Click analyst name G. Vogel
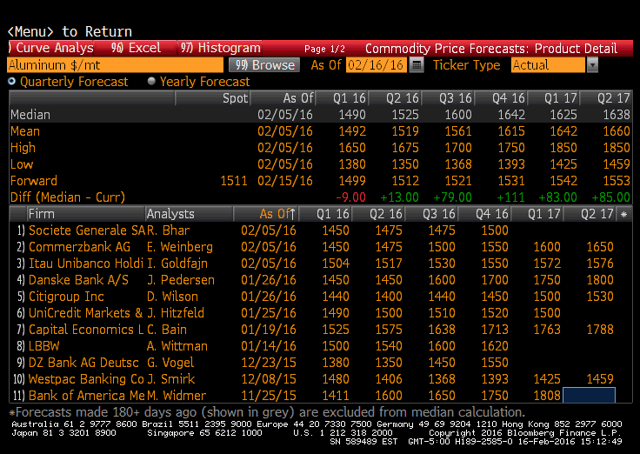Screen dimensions: 640x454 coord(171,363)
